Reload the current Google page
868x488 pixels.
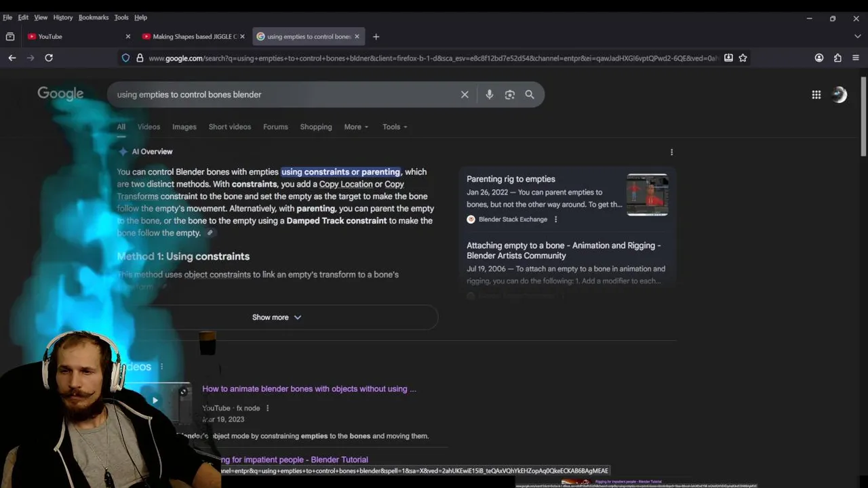click(x=49, y=58)
